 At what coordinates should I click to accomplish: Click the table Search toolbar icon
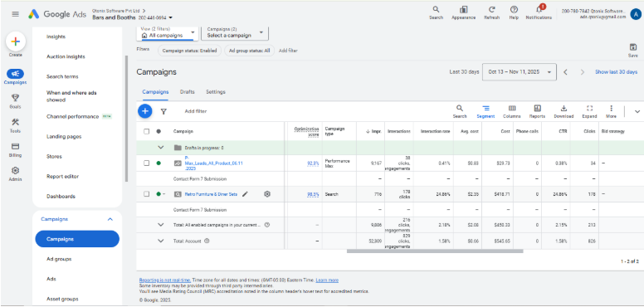coord(460,111)
